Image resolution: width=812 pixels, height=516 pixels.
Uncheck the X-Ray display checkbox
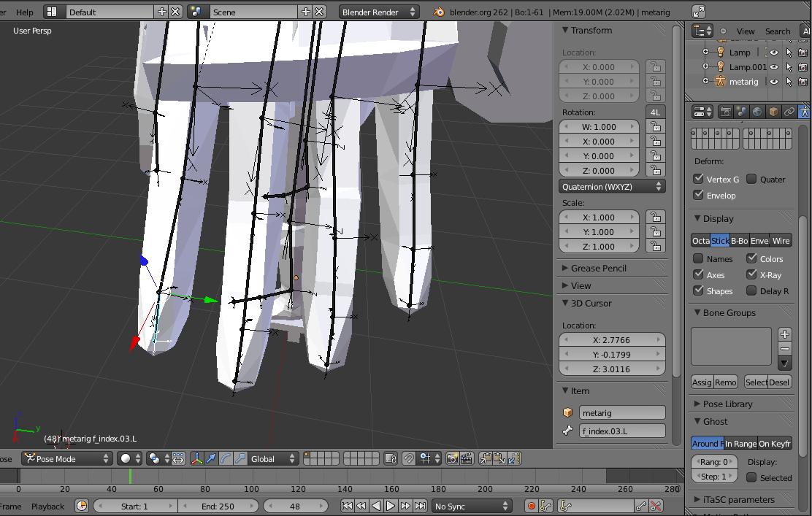pos(751,274)
